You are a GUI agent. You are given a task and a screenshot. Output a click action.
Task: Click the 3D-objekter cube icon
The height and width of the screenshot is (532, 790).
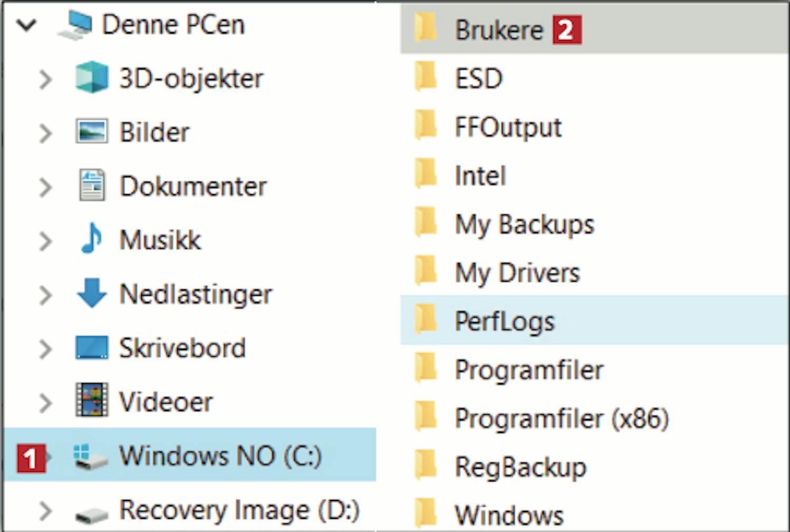[x=92, y=78]
